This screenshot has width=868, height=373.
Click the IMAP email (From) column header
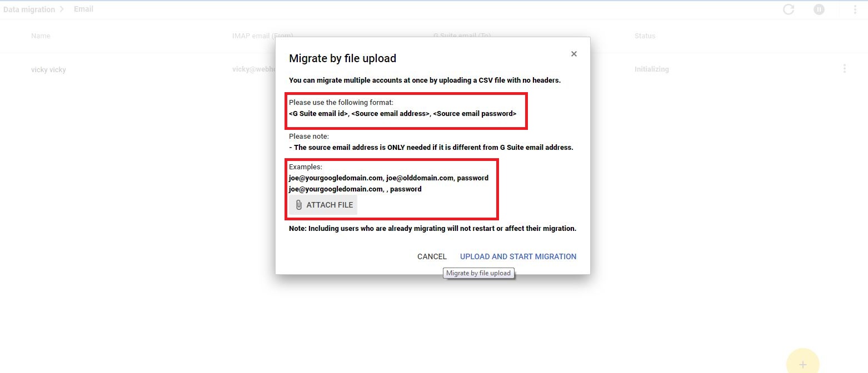(x=262, y=36)
